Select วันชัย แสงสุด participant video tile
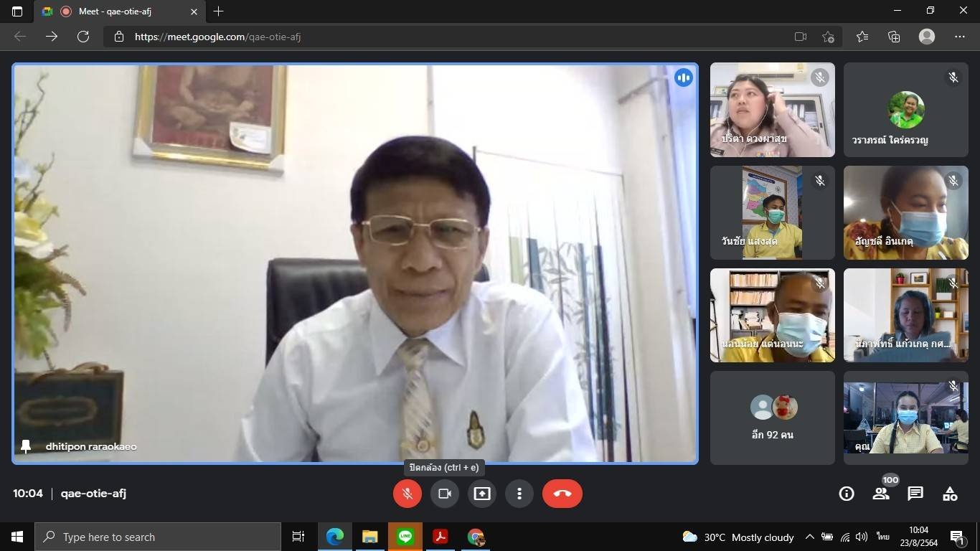This screenshot has width=980, height=551. click(773, 213)
